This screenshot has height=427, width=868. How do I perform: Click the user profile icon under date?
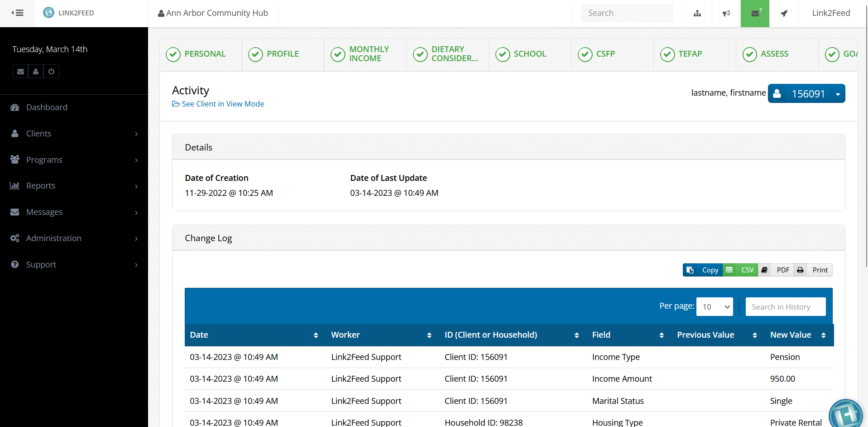coord(36,71)
